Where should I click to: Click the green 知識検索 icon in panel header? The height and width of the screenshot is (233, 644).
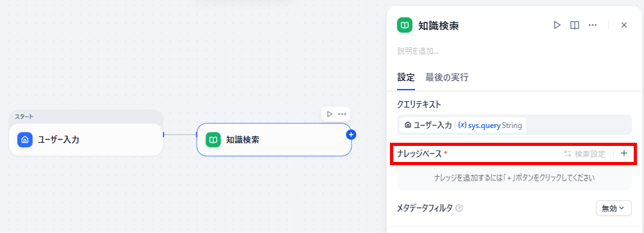tap(405, 26)
